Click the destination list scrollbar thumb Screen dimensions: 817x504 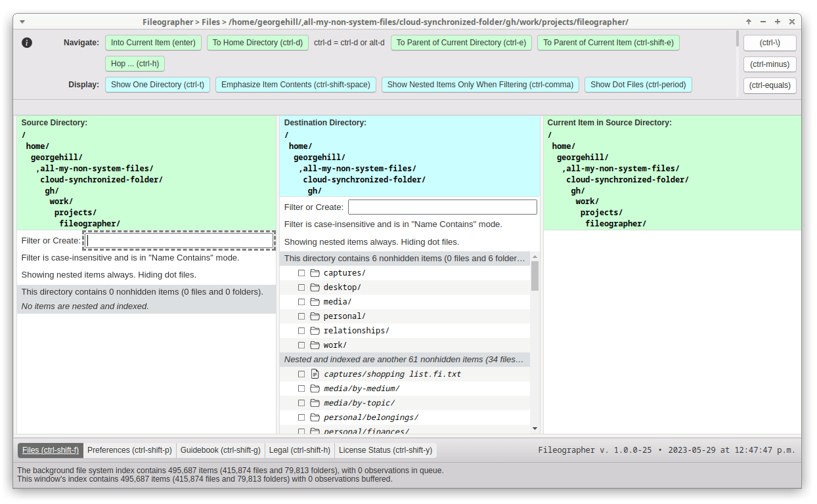[x=535, y=276]
